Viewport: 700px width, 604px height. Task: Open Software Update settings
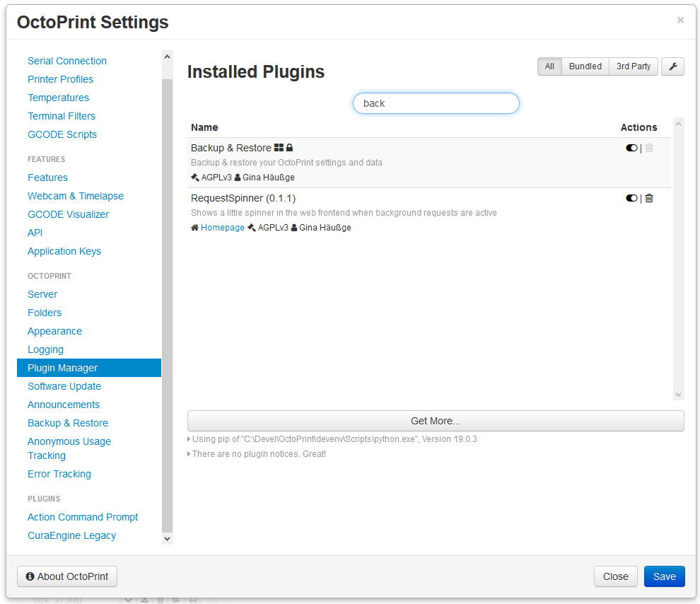click(x=64, y=386)
